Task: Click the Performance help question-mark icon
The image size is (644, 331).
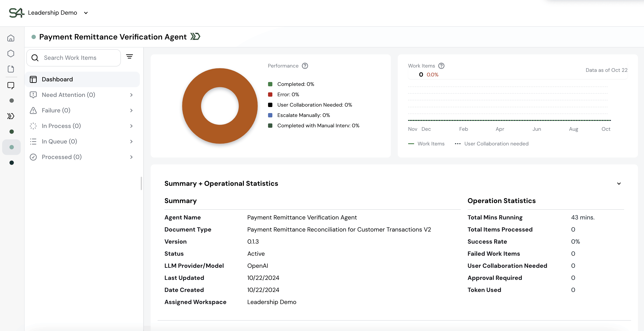Action: click(305, 66)
